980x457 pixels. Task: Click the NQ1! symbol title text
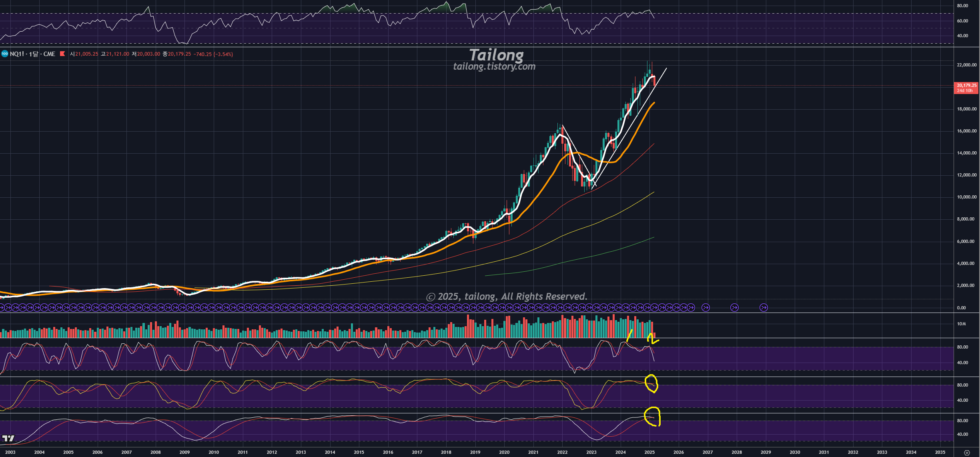pyautogui.click(x=17, y=54)
